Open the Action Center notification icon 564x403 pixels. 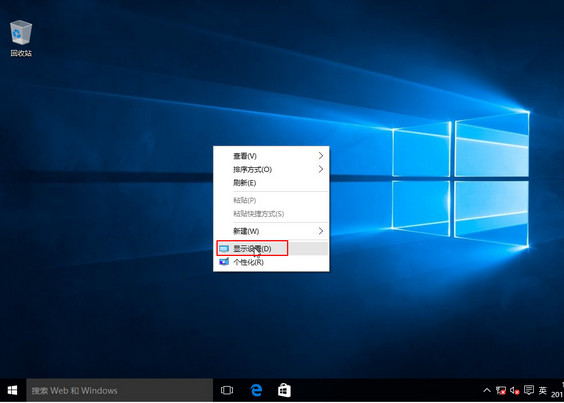(529, 390)
